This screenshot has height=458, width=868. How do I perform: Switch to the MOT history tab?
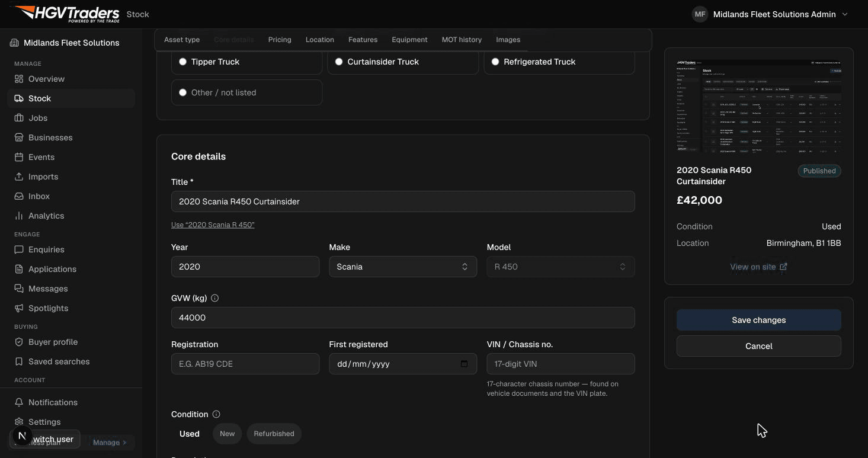click(462, 40)
